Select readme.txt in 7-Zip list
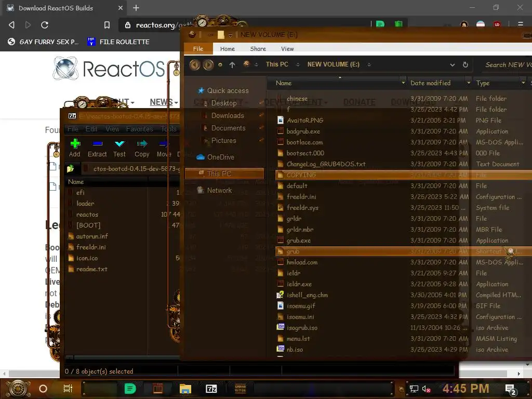The height and width of the screenshot is (399, 532). pos(91,269)
